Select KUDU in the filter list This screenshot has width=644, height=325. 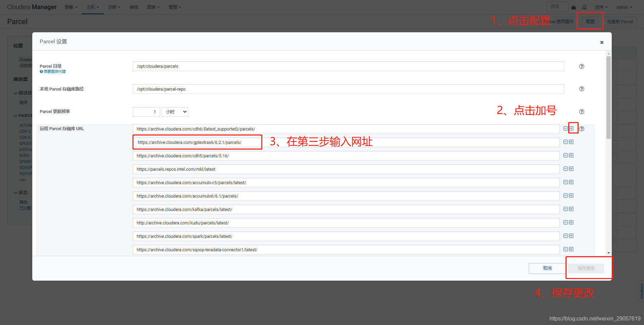(24, 156)
